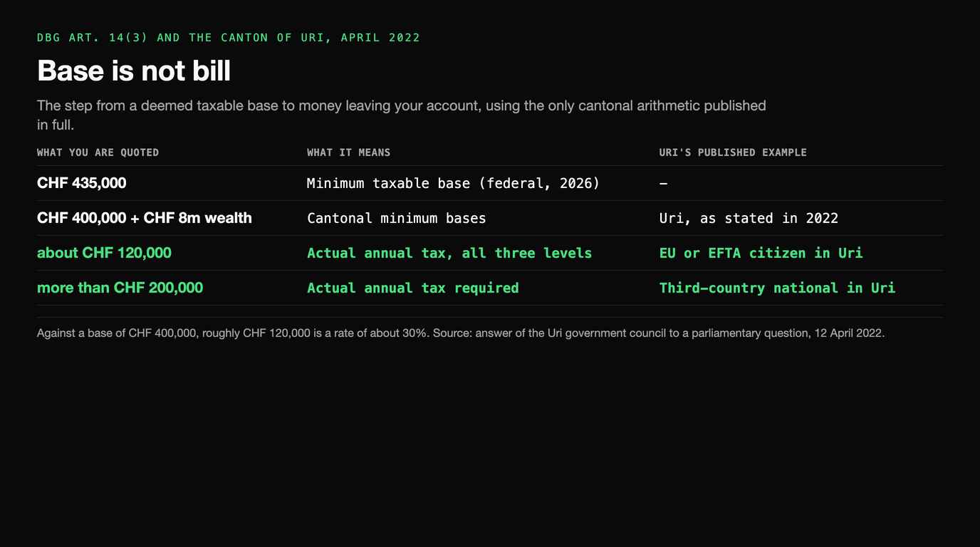Select the 'about CHF 120,000' cell
This screenshot has width=980, height=547.
(x=104, y=253)
